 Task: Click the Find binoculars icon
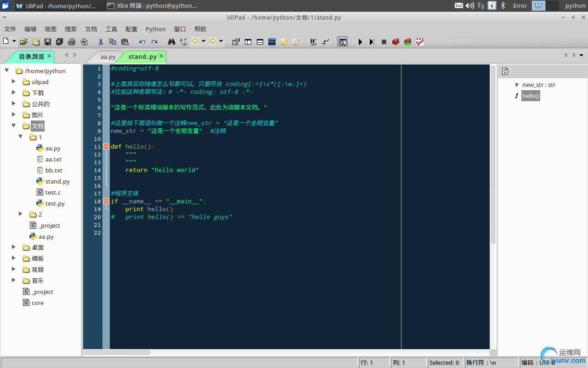pos(171,42)
